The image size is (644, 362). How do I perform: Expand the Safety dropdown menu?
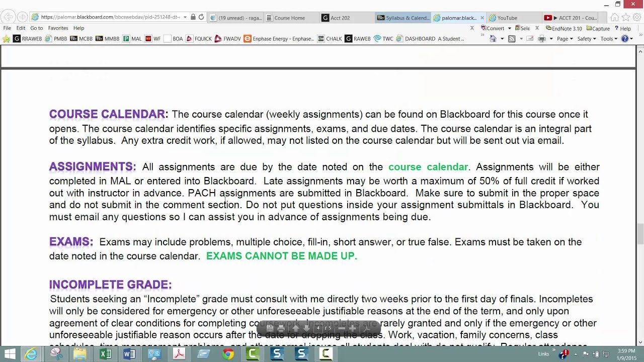[586, 39]
